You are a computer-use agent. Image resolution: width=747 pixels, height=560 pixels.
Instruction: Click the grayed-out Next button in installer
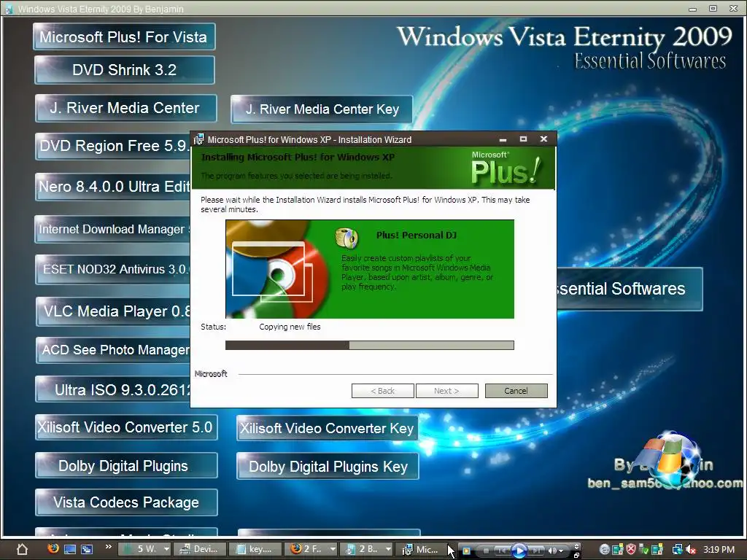coord(447,391)
